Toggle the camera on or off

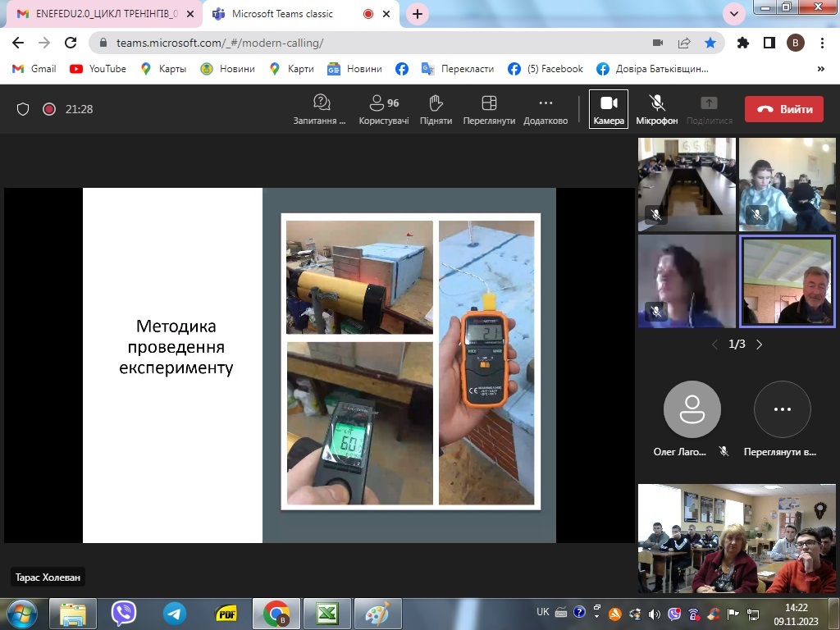[609, 109]
